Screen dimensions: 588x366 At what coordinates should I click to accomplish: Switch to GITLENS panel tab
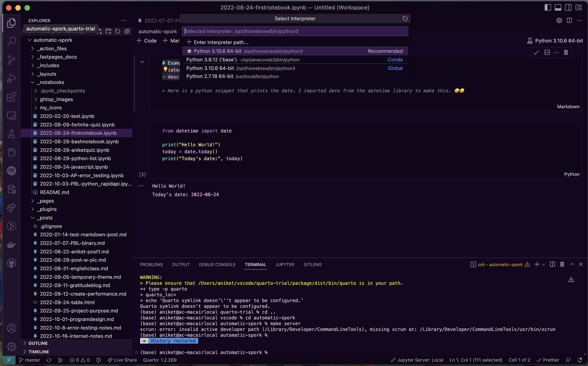click(x=312, y=264)
